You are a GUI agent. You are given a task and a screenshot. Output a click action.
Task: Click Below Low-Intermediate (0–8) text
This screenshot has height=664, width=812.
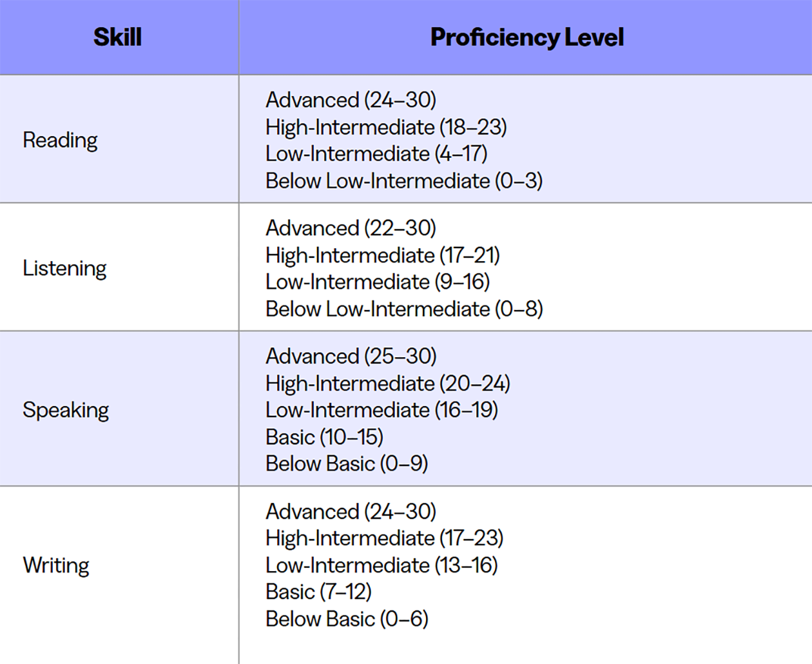(404, 309)
